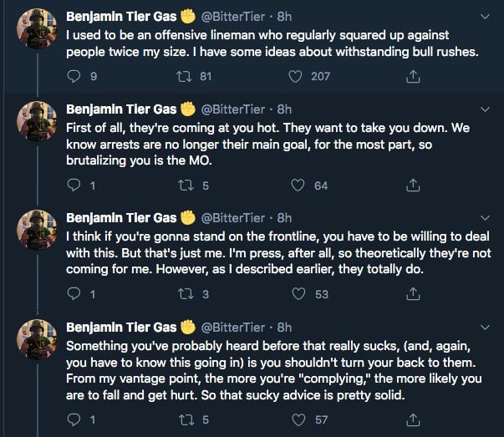Open the 8h timestamp of the second tweet
The width and height of the screenshot is (504, 437).
tap(284, 109)
